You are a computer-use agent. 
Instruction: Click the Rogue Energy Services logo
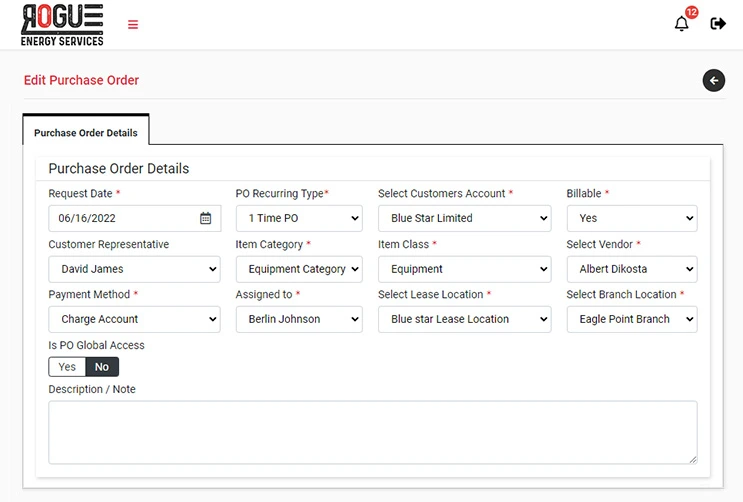(62, 25)
